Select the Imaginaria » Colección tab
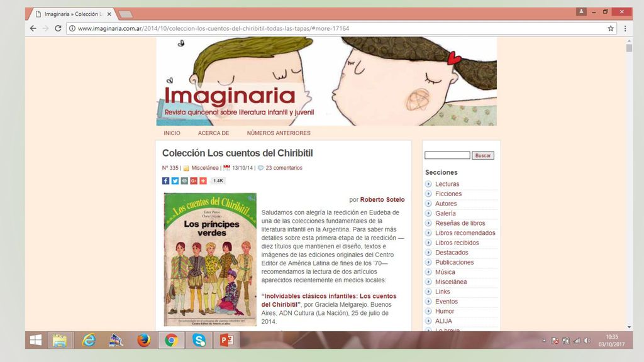 point(72,14)
